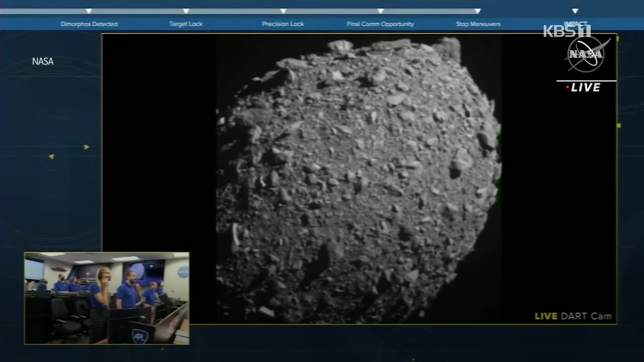The image size is (644, 362).
Task: Select the Stop Maneuvers milestone label
Action: 478,24
